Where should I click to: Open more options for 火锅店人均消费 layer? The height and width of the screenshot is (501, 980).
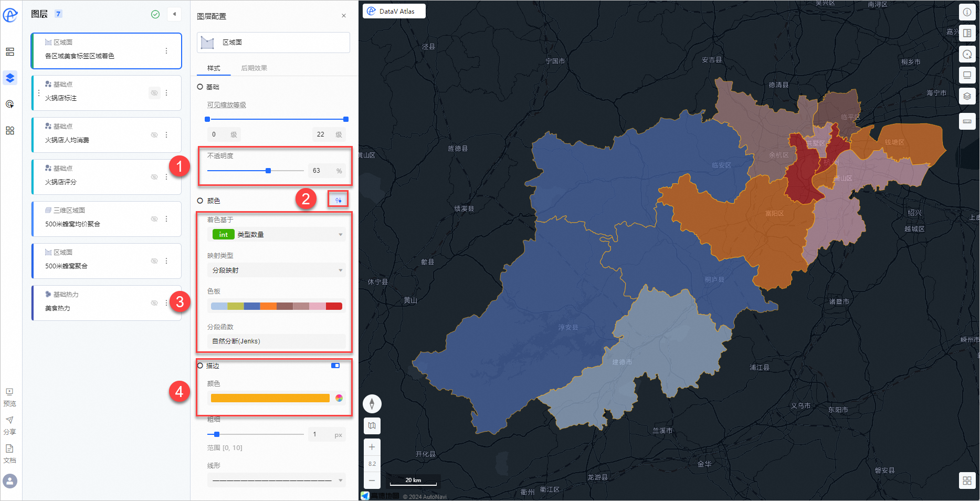click(x=166, y=135)
